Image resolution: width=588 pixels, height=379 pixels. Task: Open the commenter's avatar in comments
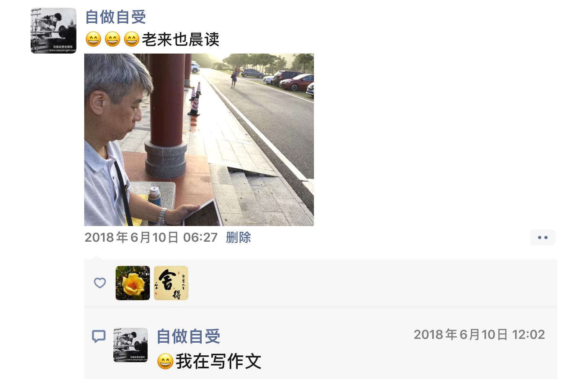click(131, 345)
